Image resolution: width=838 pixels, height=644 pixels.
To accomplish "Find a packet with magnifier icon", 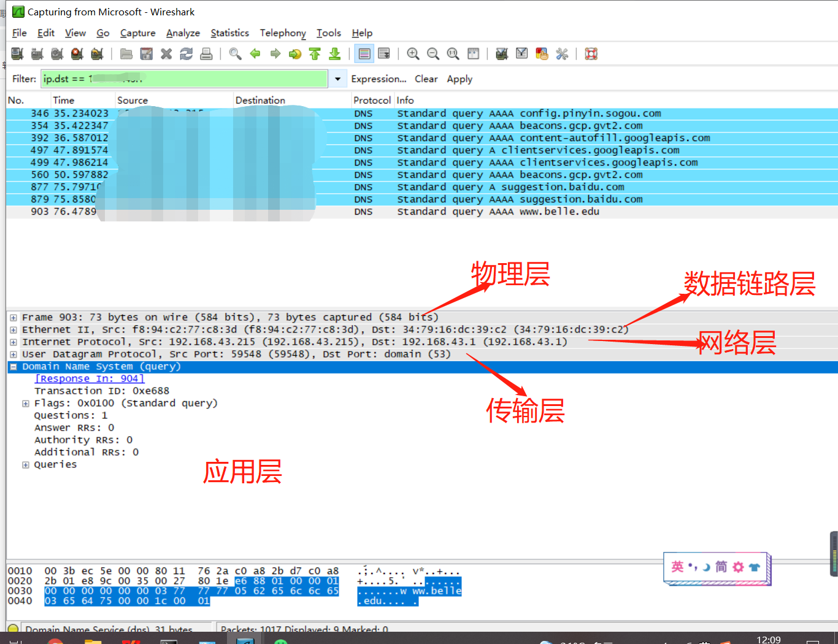I will (235, 54).
